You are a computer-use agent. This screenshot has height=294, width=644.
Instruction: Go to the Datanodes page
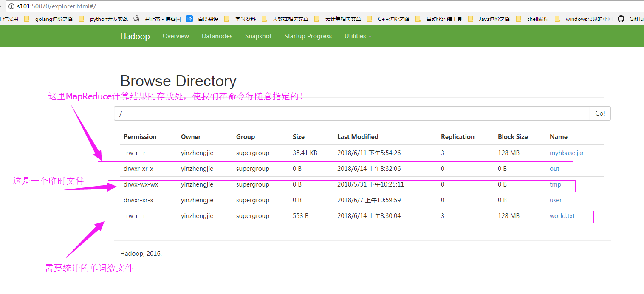click(217, 36)
